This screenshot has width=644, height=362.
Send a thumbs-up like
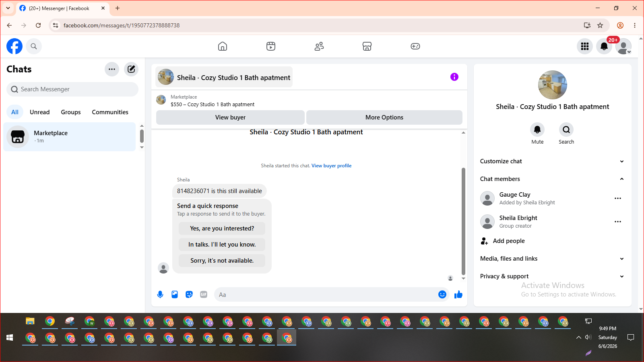458,295
